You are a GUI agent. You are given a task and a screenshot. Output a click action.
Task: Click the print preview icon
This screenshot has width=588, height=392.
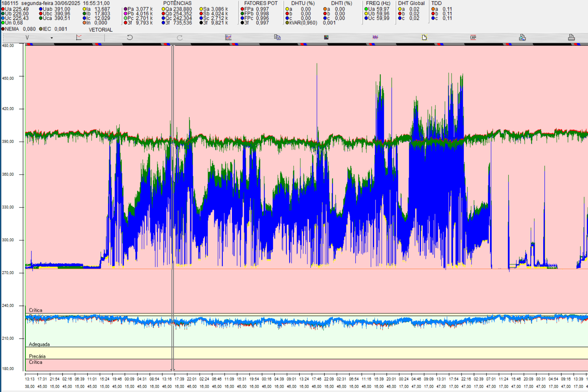[522, 38]
